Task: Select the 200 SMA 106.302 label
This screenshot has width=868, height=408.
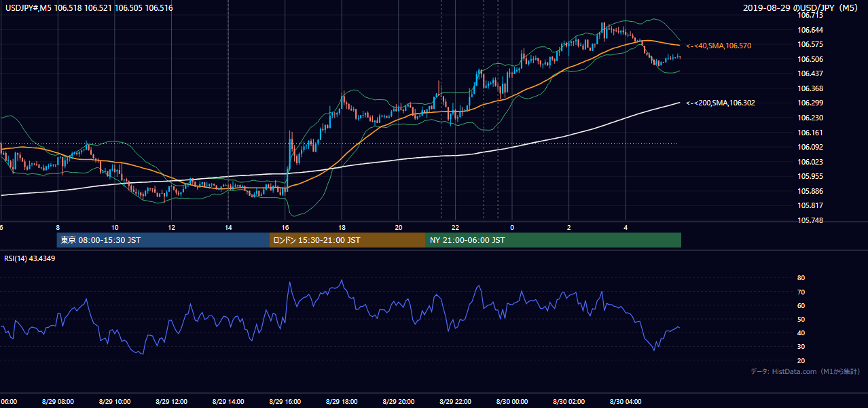Action: point(720,103)
